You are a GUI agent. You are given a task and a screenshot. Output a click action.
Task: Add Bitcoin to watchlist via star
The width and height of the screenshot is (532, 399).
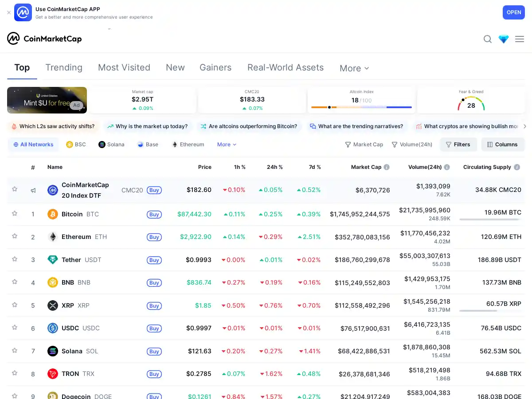coord(15,214)
